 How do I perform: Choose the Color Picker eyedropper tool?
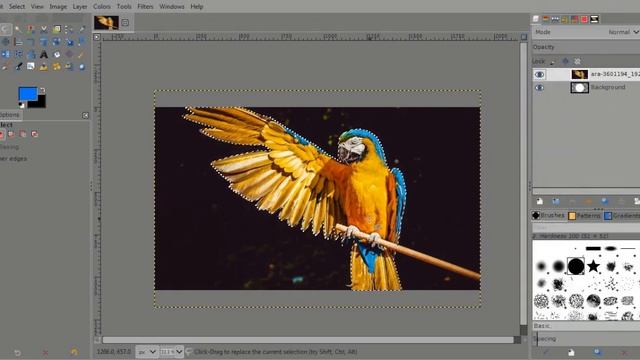click(x=82, y=29)
